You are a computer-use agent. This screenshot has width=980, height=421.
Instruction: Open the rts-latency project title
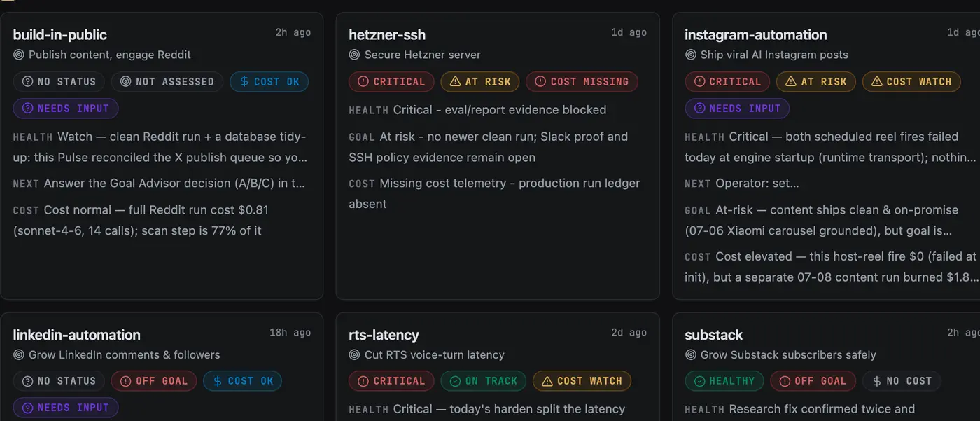click(384, 334)
